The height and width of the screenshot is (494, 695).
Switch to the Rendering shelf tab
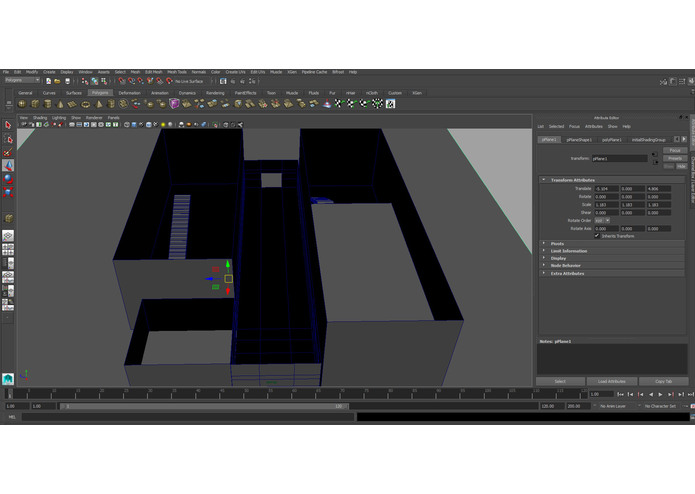[215, 93]
